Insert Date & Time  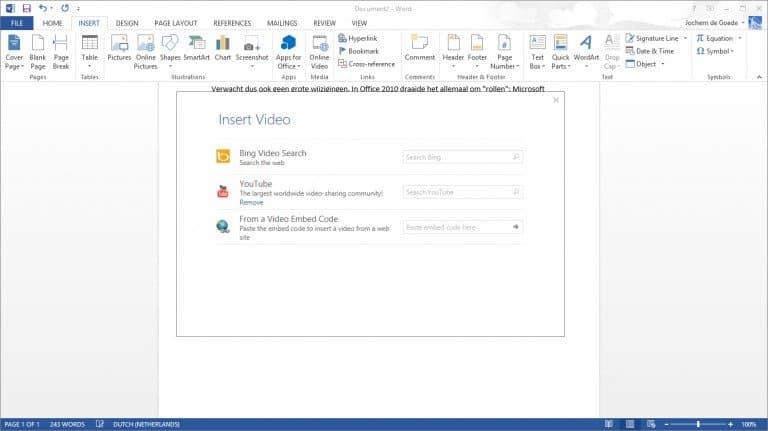tap(650, 51)
